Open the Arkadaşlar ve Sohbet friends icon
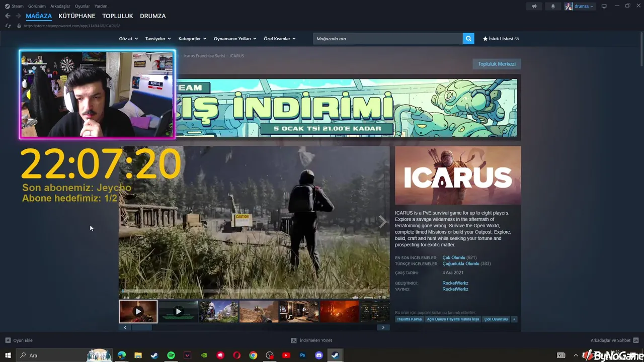Screen dimensions: 644x362 click(x=636, y=340)
